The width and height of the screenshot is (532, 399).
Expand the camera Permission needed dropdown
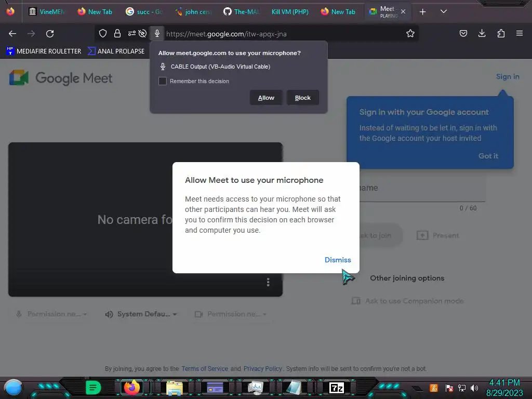click(x=231, y=314)
